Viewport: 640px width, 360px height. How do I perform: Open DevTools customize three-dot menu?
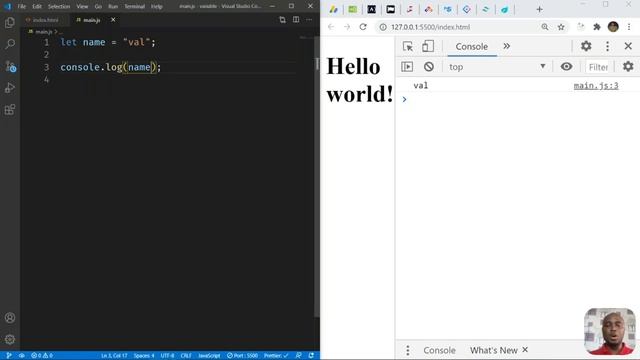[607, 46]
